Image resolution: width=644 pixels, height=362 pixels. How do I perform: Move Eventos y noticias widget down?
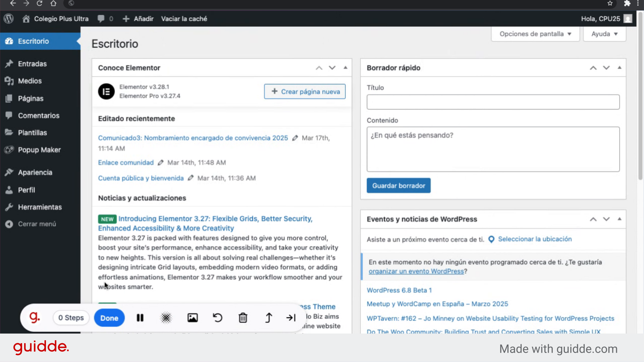click(x=606, y=219)
